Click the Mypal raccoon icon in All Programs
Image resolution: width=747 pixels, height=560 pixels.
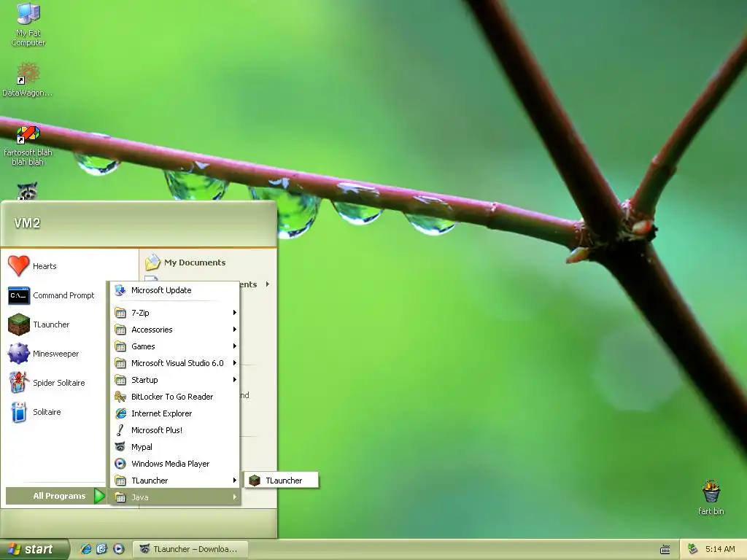pyautogui.click(x=120, y=447)
